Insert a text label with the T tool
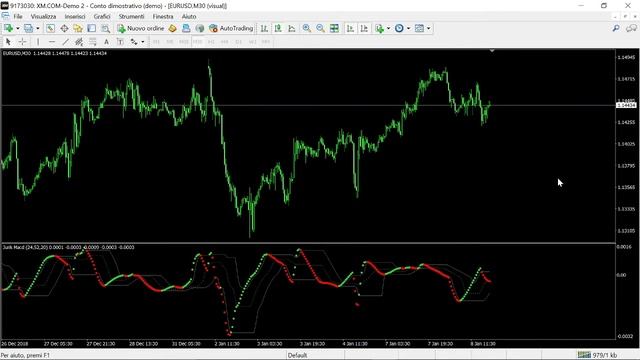The width and height of the screenshot is (640, 360). (120, 42)
